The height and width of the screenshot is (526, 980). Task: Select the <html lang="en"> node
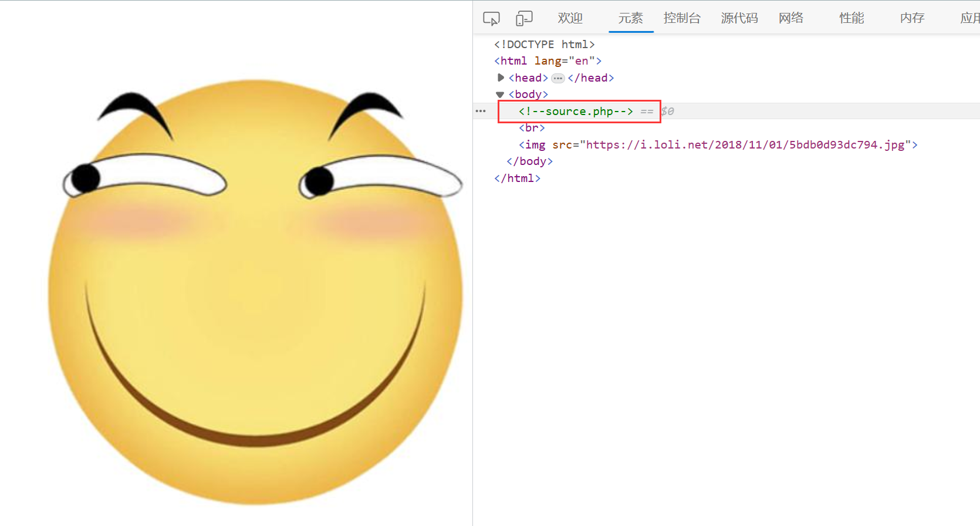tap(548, 61)
